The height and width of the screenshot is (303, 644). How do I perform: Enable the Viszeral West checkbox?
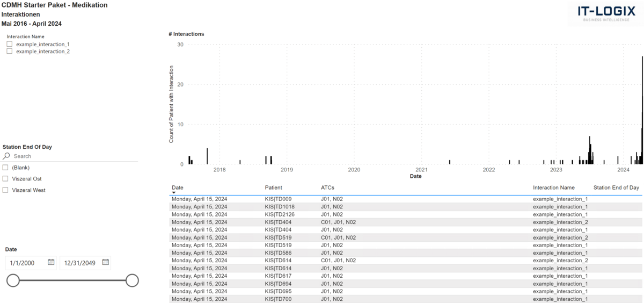[x=6, y=190]
